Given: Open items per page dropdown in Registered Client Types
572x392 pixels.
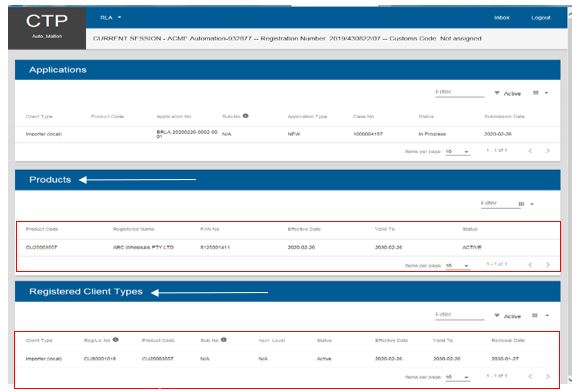Looking at the screenshot, I should 457,377.
